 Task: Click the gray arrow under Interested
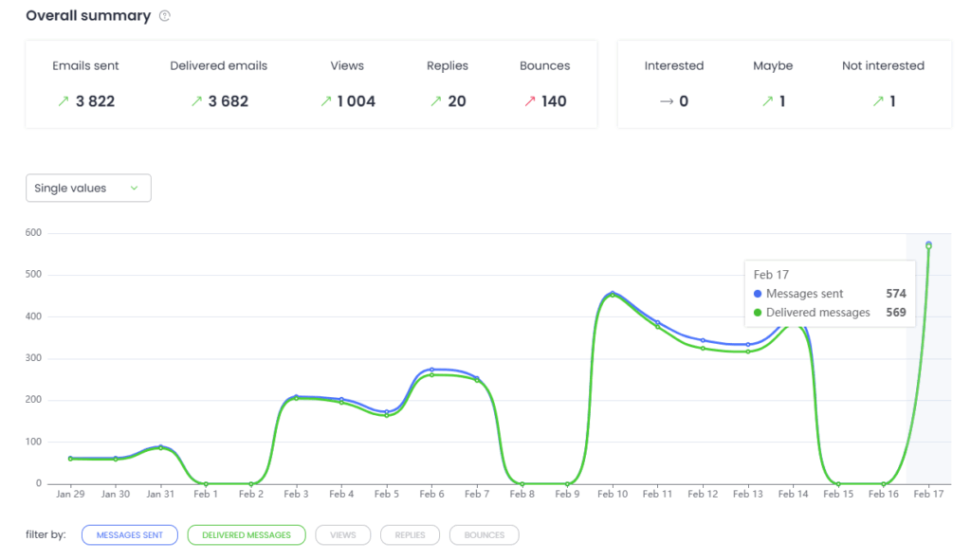pos(667,101)
